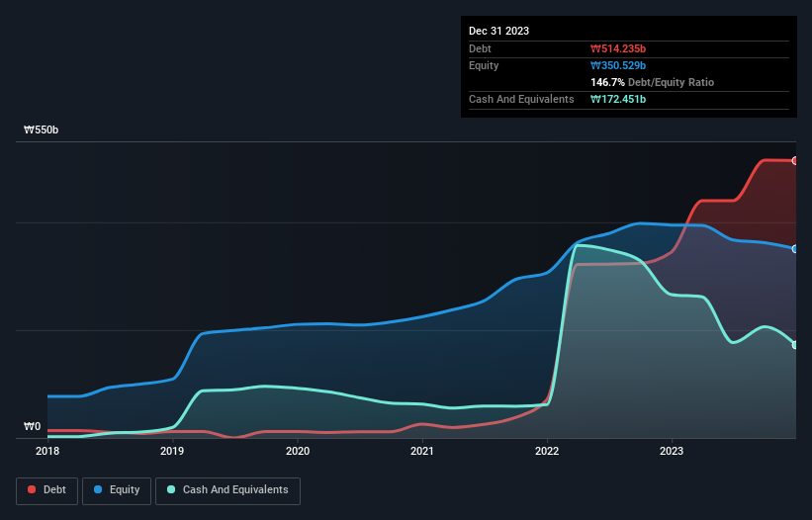The height and width of the screenshot is (520, 812).
Task: Click the 146.7% Debt/Equity Ratio text
Action: 652,82
